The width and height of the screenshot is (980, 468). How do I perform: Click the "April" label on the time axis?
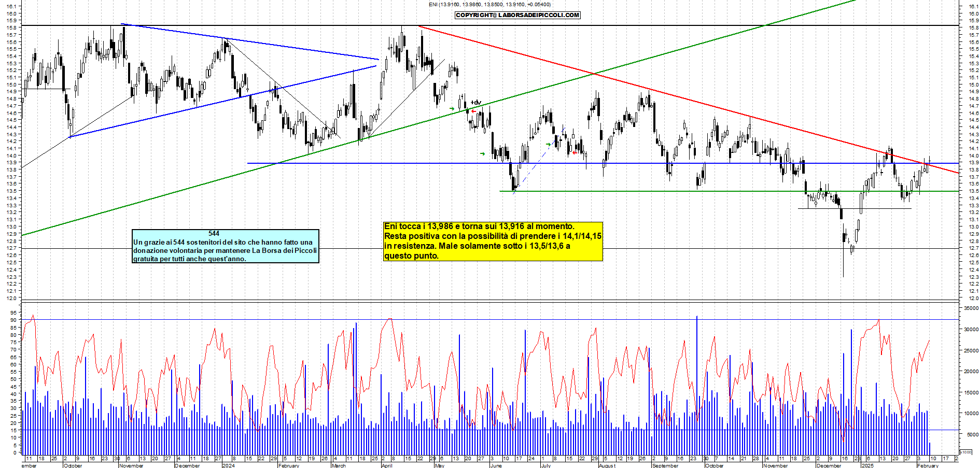point(387,465)
